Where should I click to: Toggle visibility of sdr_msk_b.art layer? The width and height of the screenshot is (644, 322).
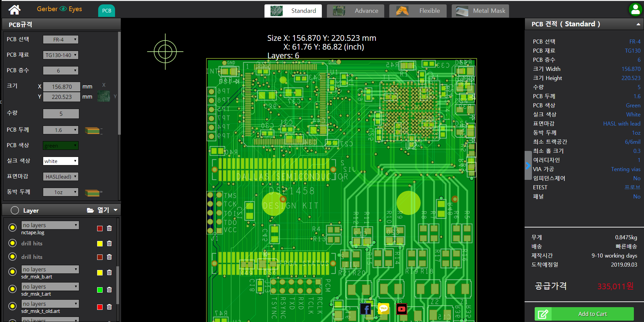(12, 272)
